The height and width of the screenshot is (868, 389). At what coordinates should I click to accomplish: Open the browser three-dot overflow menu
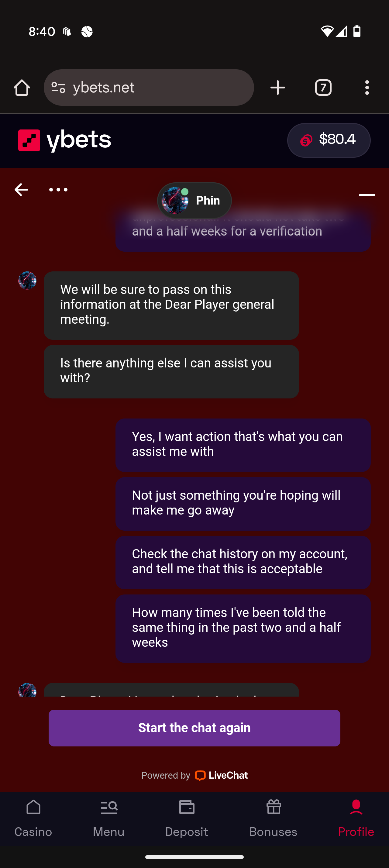(367, 88)
